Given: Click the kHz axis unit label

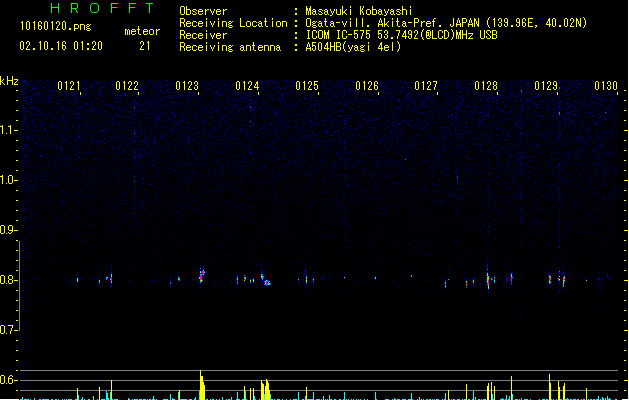Looking at the screenshot, I should [x=9, y=81].
